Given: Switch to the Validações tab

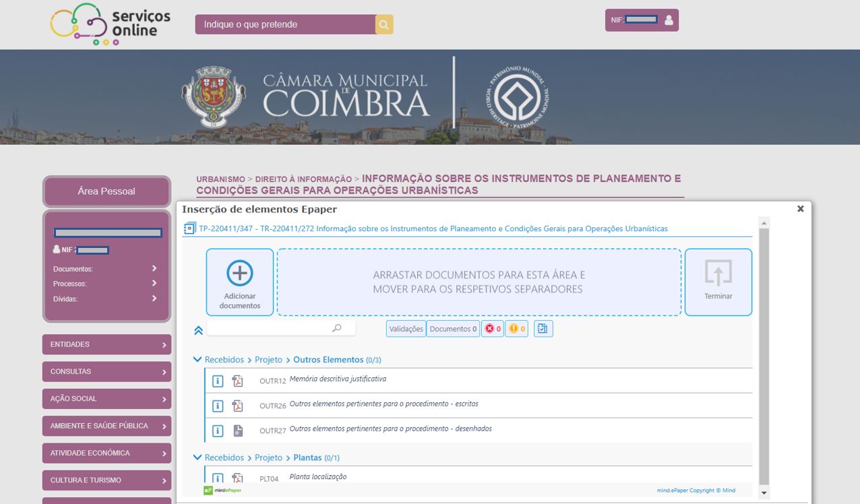Looking at the screenshot, I should pos(406,328).
